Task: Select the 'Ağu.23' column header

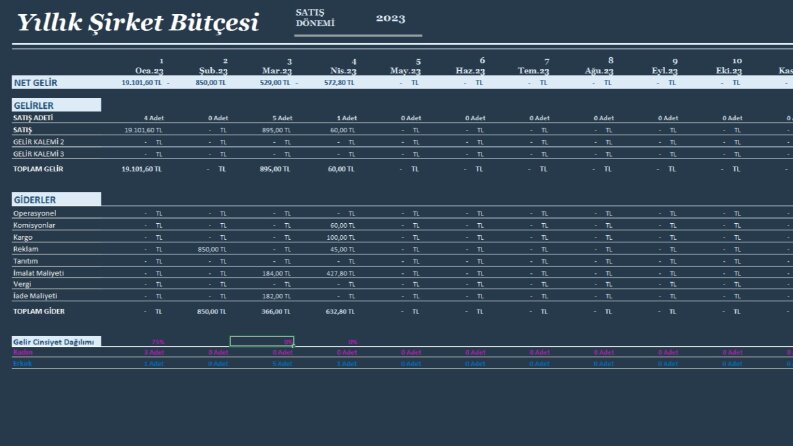Action: click(x=599, y=71)
